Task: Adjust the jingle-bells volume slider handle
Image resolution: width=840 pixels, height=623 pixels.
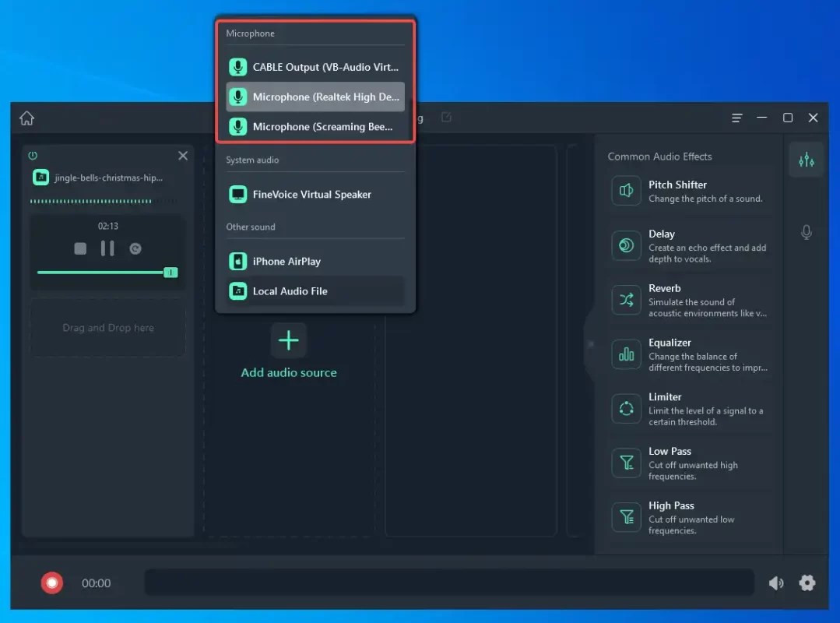Action: tap(170, 272)
